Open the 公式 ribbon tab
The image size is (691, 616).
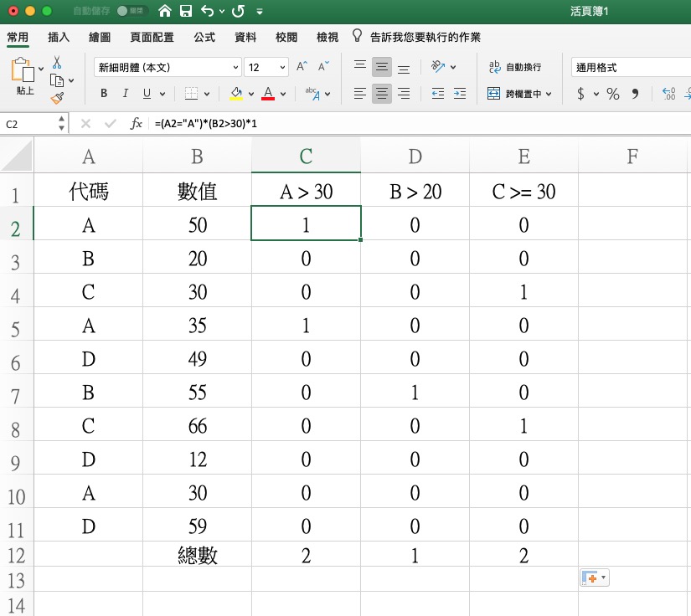204,37
